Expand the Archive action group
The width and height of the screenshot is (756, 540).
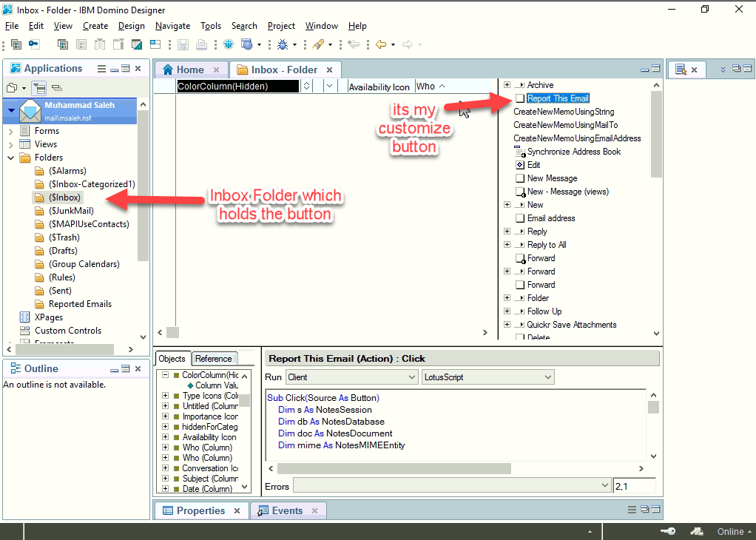pos(507,85)
